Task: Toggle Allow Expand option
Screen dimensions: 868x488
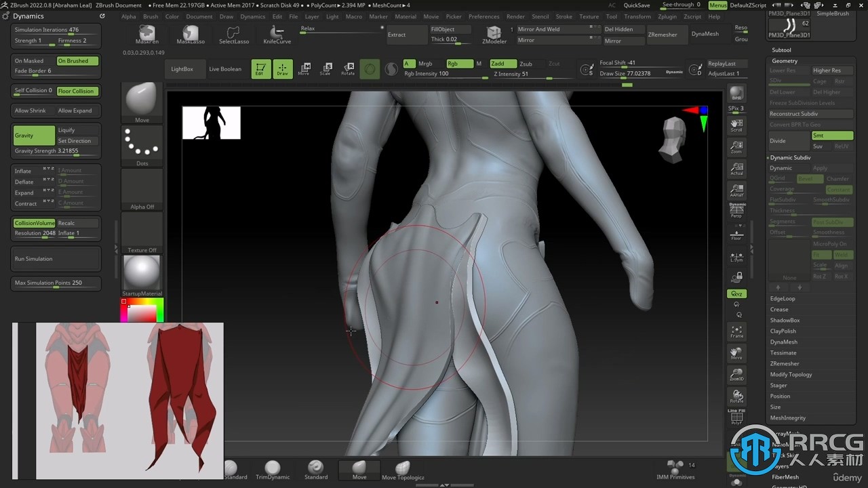Action: 77,110
